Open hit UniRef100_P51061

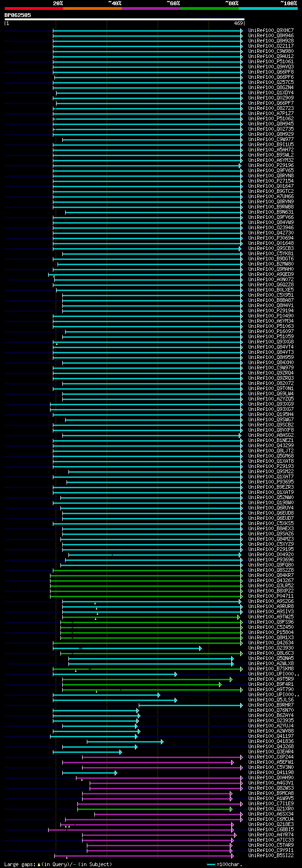tap(271, 61)
